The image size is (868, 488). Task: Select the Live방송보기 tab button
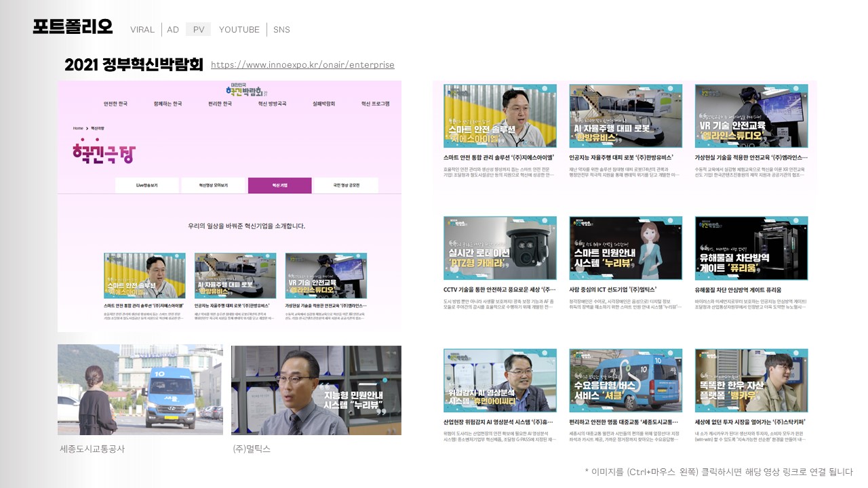pyautogui.click(x=146, y=185)
